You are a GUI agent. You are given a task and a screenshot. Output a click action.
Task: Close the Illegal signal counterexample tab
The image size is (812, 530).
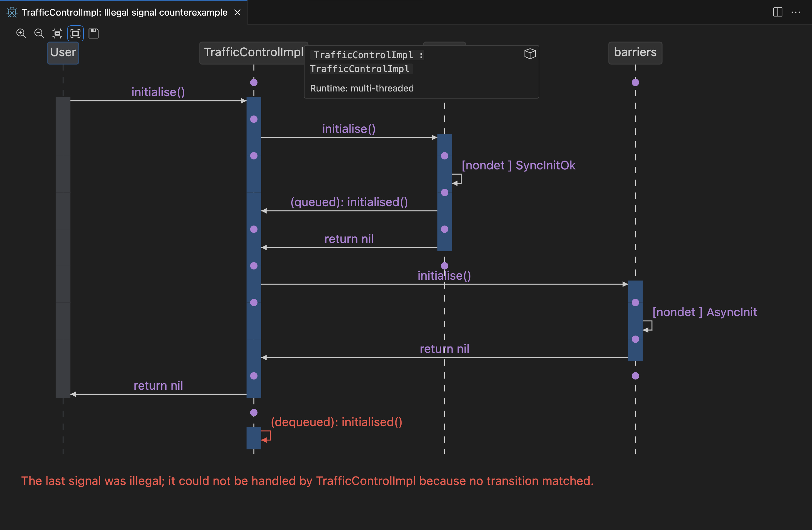click(x=237, y=12)
